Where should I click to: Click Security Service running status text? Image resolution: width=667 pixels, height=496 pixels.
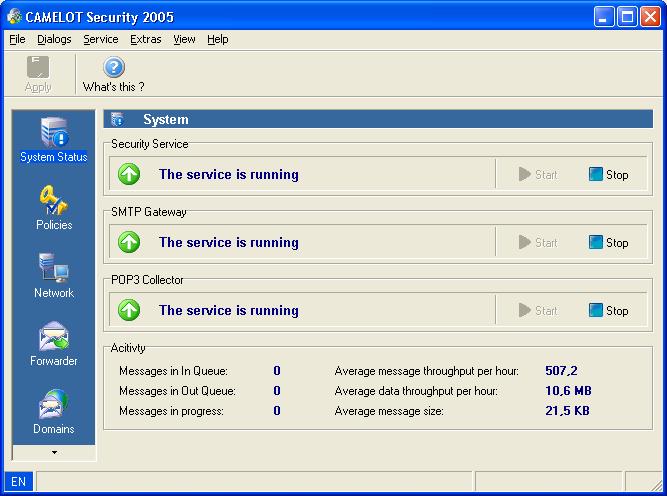[x=229, y=174]
